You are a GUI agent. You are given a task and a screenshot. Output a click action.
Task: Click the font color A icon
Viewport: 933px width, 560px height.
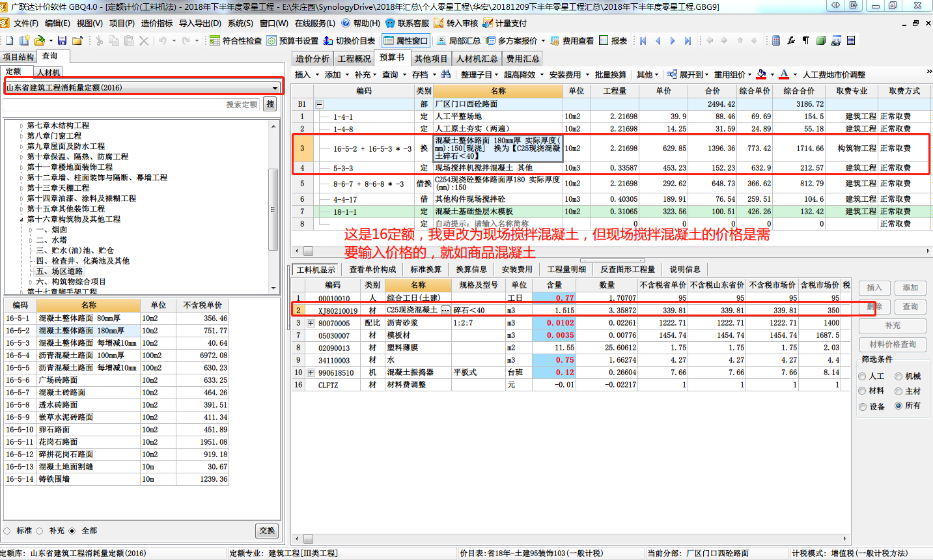coord(784,74)
